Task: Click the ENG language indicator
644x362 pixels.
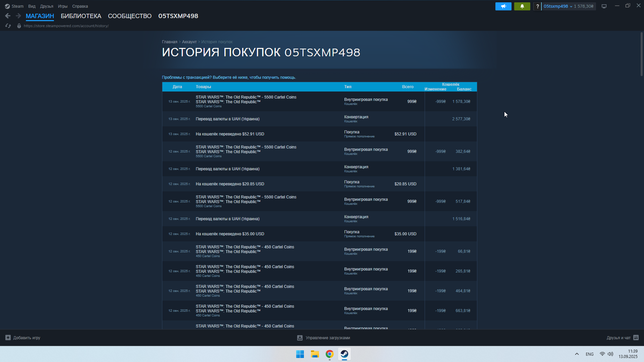Action: [x=590, y=354]
